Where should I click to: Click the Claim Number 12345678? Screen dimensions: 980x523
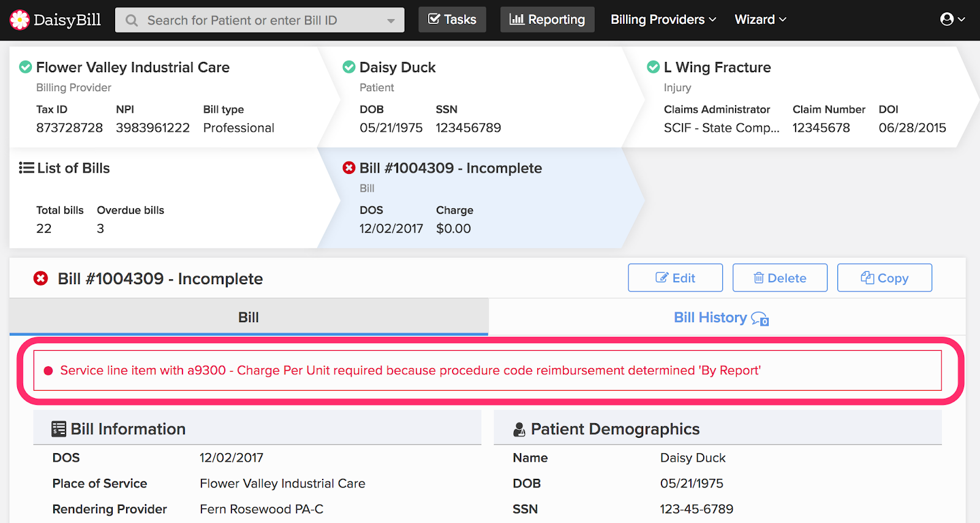[821, 128]
